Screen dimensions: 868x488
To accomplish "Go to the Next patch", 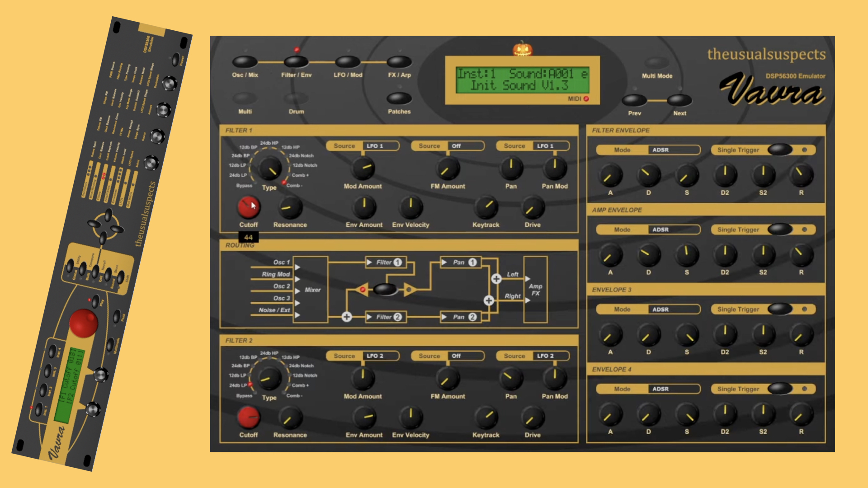I will click(x=679, y=100).
